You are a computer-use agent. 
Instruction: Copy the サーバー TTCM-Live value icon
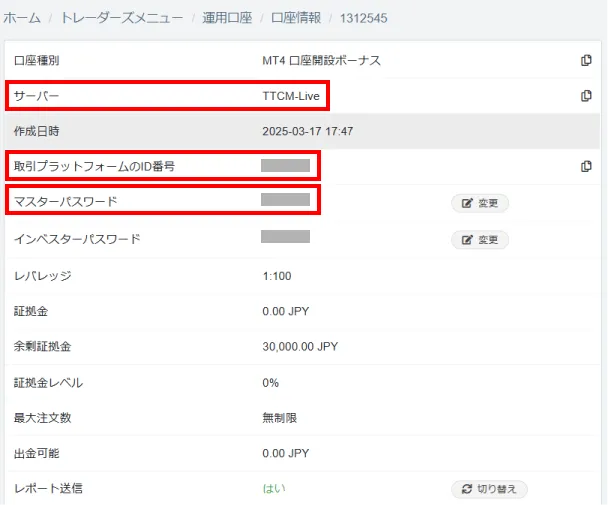click(x=586, y=96)
